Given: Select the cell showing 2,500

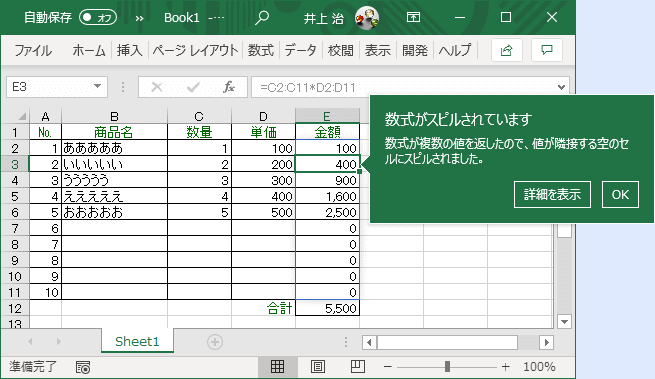Looking at the screenshot, I should 327,212.
